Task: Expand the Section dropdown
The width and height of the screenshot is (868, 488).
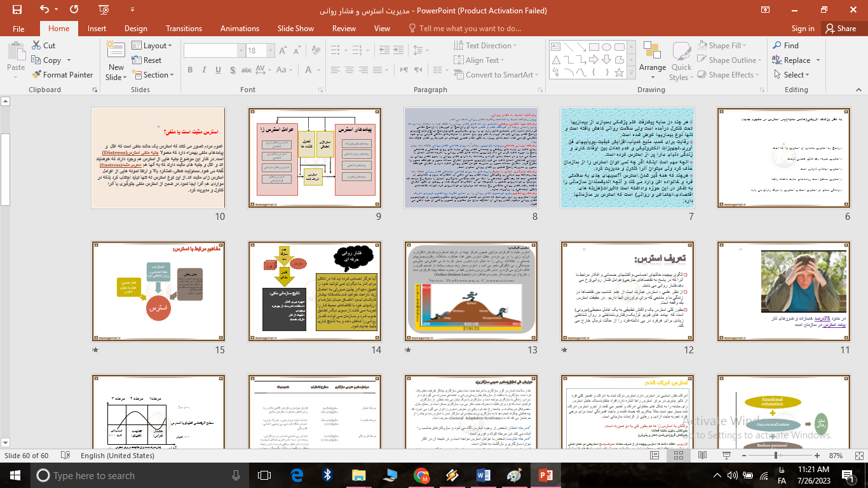Action: pyautogui.click(x=153, y=75)
